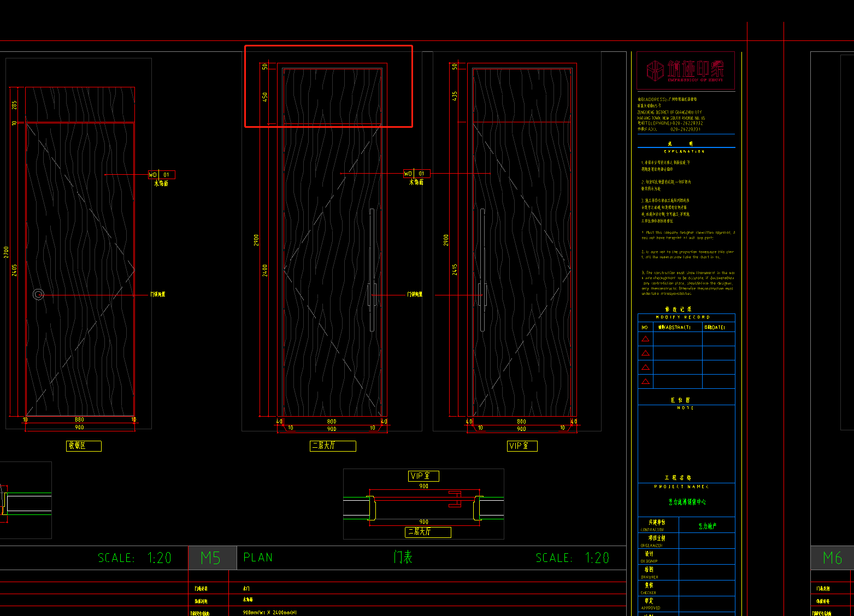Select the 2400 height dimension on middle door
Image resolution: width=854 pixels, height=616 pixels.
(265, 270)
